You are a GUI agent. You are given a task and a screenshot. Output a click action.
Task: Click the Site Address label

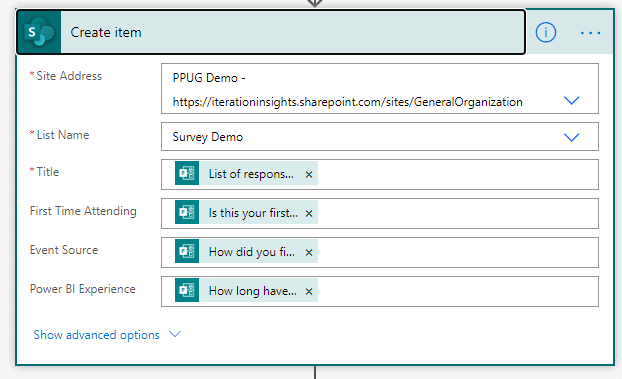pyautogui.click(x=69, y=76)
